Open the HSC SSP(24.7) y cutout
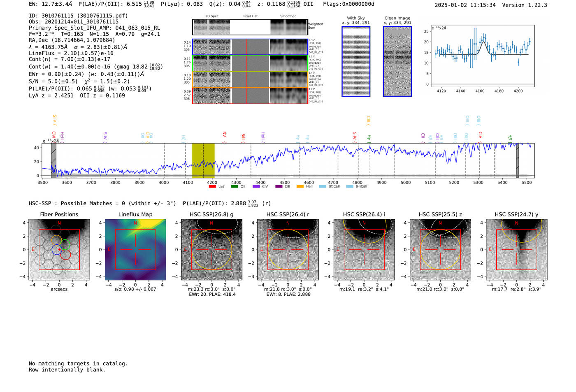This screenshot has height=392, width=576. pyautogui.click(x=517, y=250)
